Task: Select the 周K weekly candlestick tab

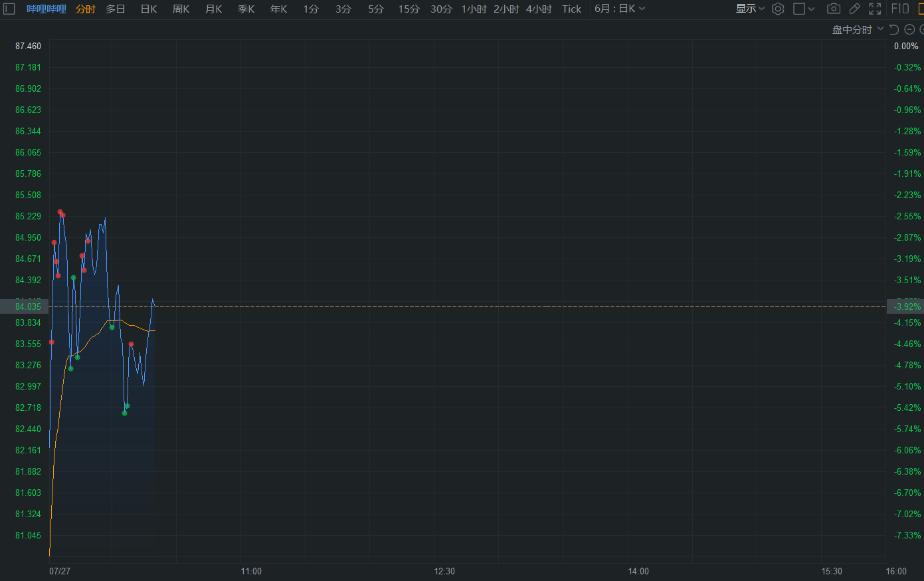Action: 181,9
